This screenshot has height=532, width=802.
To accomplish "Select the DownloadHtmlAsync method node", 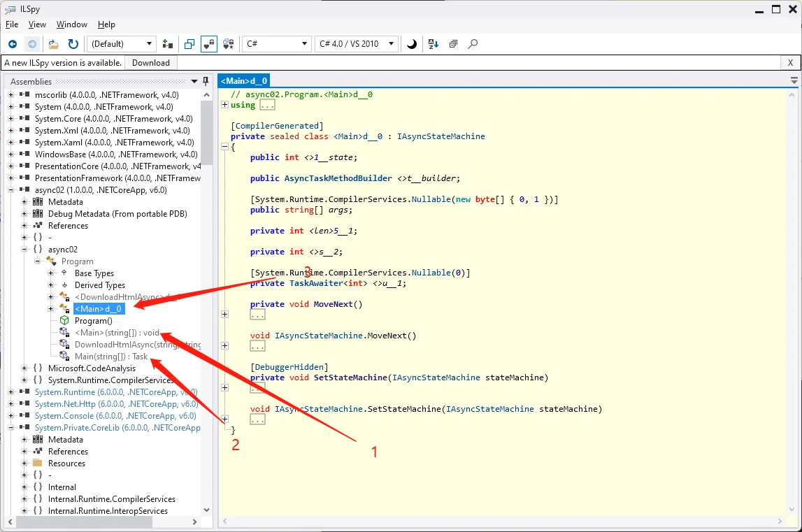I will tap(138, 345).
